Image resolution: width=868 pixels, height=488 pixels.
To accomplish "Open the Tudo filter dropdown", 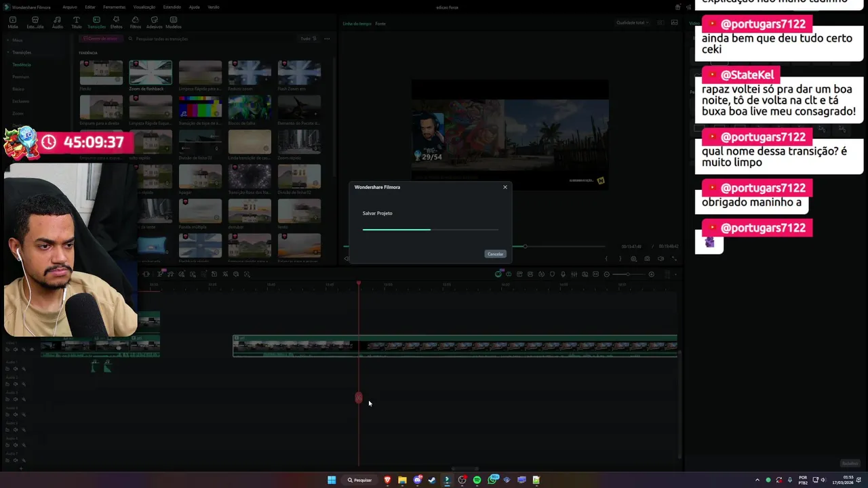I will point(308,39).
